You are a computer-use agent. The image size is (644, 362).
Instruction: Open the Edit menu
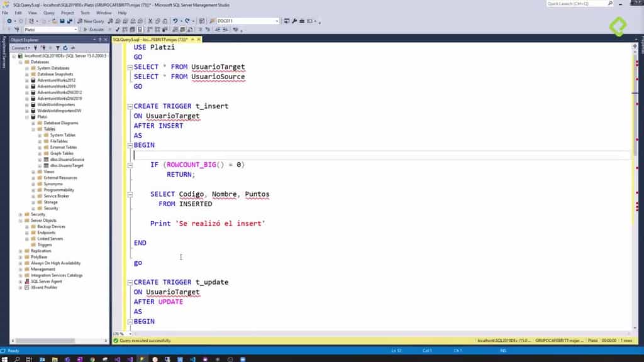[18, 13]
